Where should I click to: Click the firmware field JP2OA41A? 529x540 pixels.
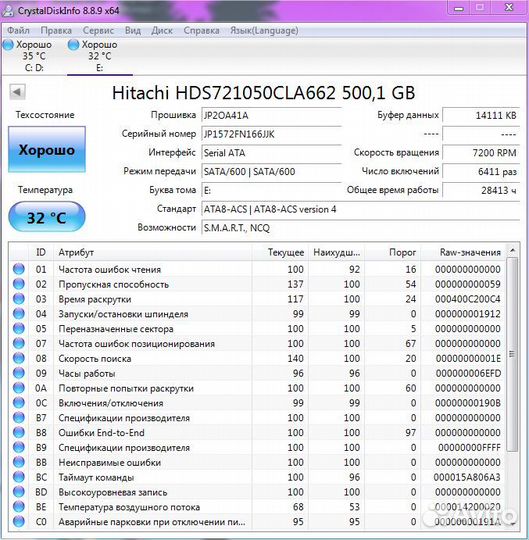271,115
